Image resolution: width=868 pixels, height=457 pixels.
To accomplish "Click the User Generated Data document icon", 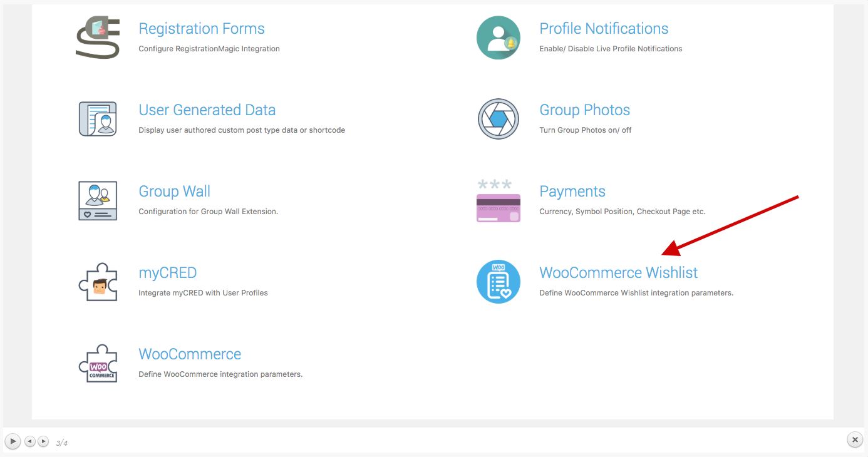I will click(x=98, y=119).
